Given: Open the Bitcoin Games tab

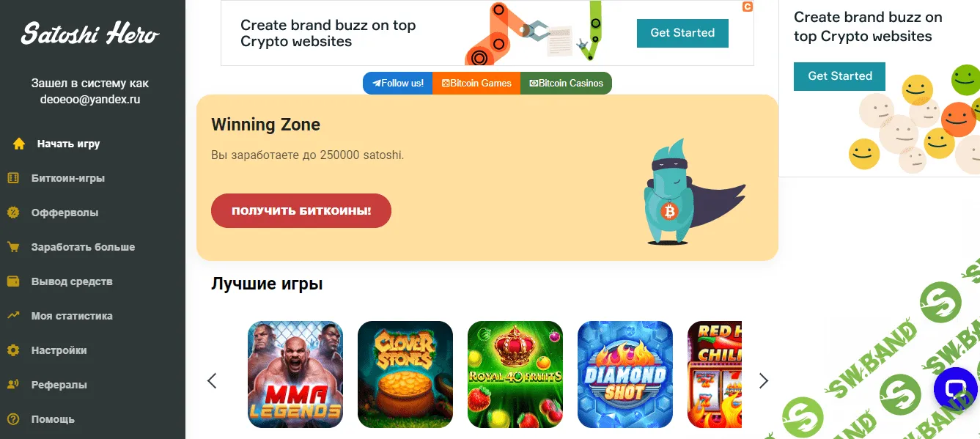Looking at the screenshot, I should [x=476, y=83].
